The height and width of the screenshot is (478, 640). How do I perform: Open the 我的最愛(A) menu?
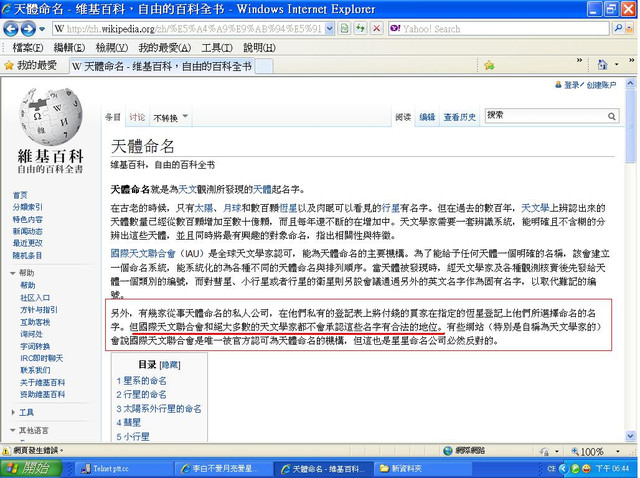[164, 48]
